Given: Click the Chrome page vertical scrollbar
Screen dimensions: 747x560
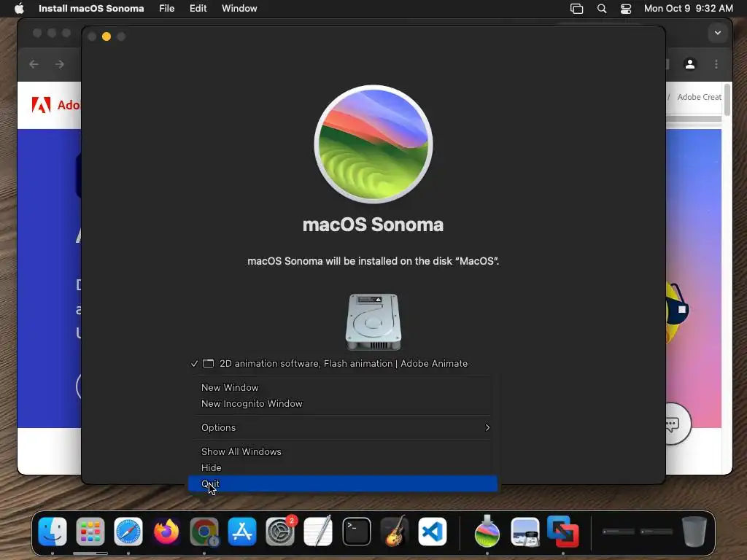Looking at the screenshot, I should (x=727, y=99).
